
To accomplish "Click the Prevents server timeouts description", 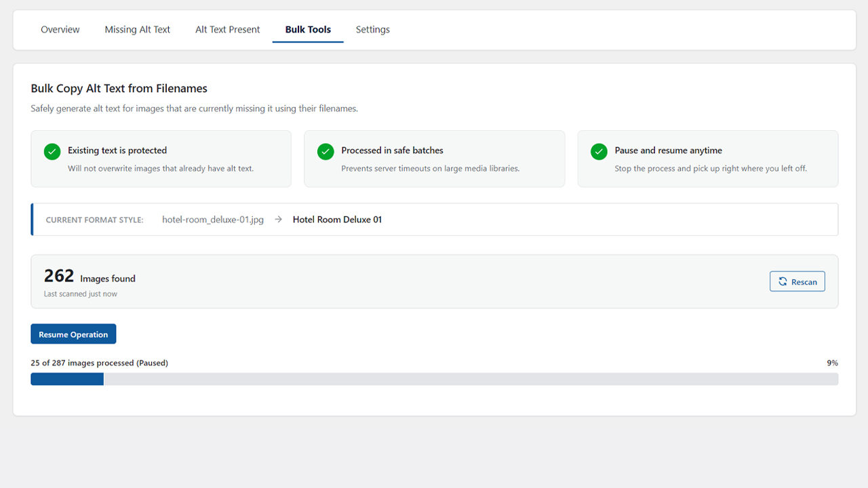I will click(431, 169).
